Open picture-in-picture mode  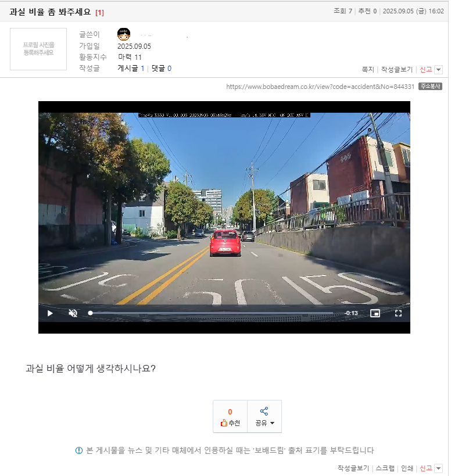(375, 313)
